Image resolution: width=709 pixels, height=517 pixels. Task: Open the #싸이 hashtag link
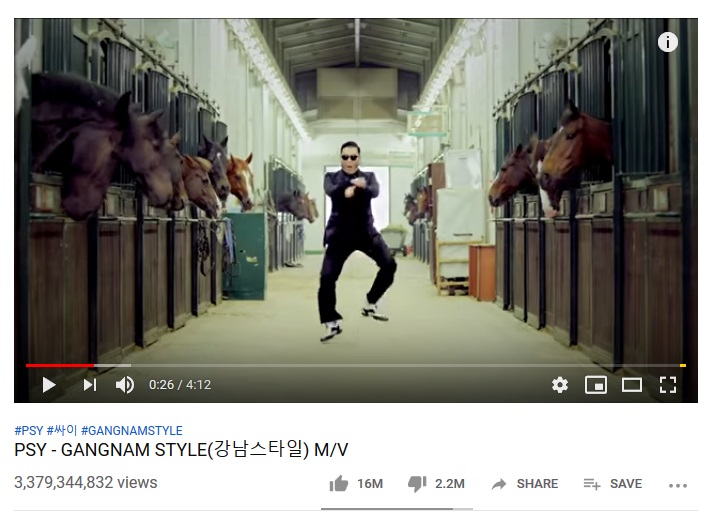click(62, 430)
